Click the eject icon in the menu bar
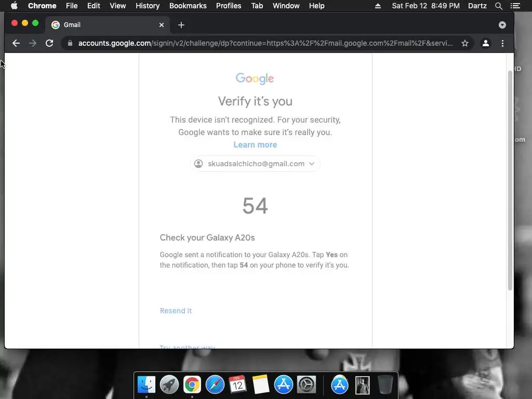532x399 pixels. 378,6
